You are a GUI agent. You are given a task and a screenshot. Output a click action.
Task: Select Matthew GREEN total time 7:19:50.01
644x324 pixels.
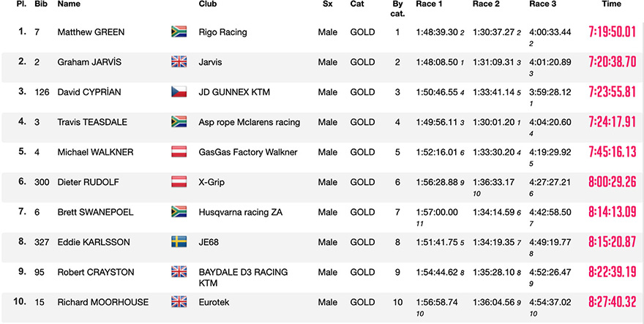(612, 32)
